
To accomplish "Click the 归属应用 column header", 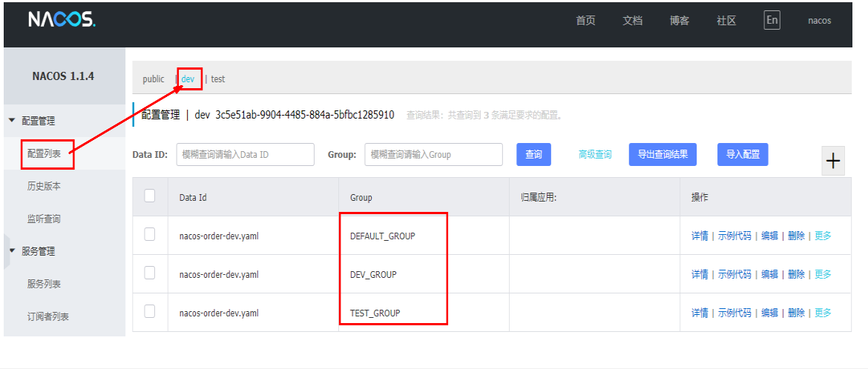I will point(538,198).
